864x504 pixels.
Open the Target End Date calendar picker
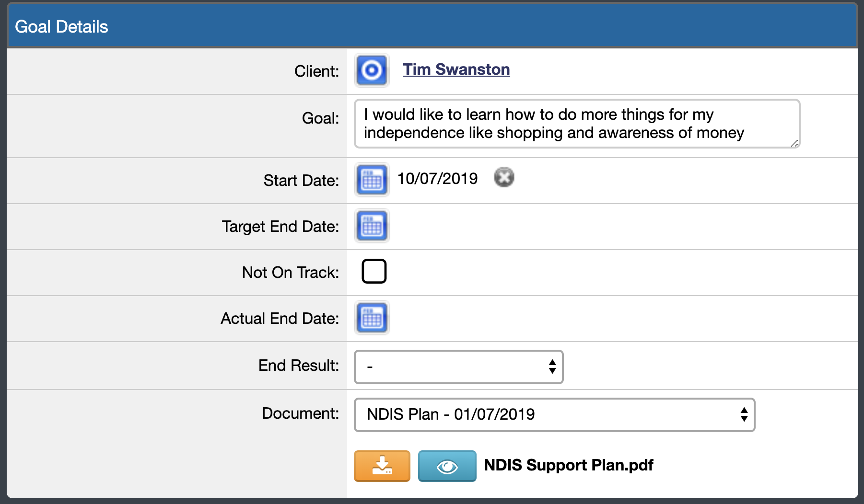372,226
